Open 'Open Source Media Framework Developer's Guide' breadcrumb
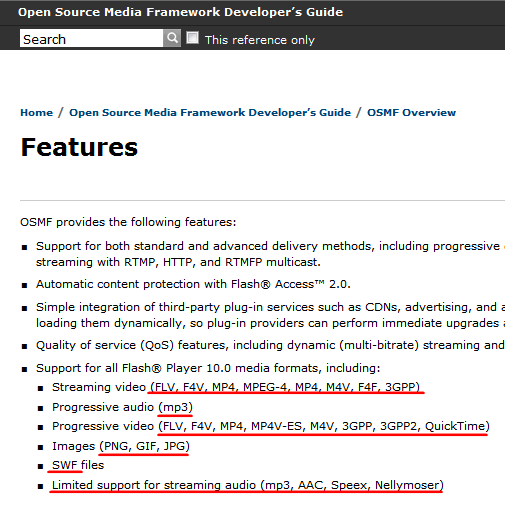The height and width of the screenshot is (510, 505). coord(210,113)
